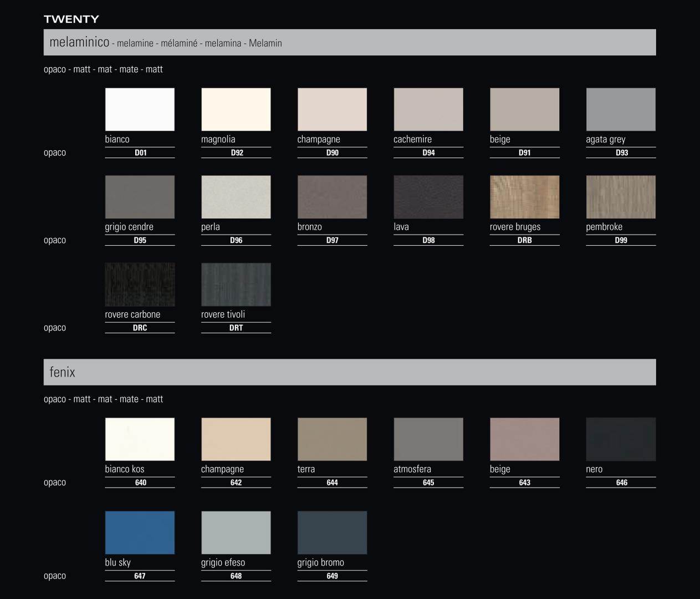Image resolution: width=700 pixels, height=599 pixels.
Task: Select the fenix bianco kos 640 swatch
Action: 140,439
